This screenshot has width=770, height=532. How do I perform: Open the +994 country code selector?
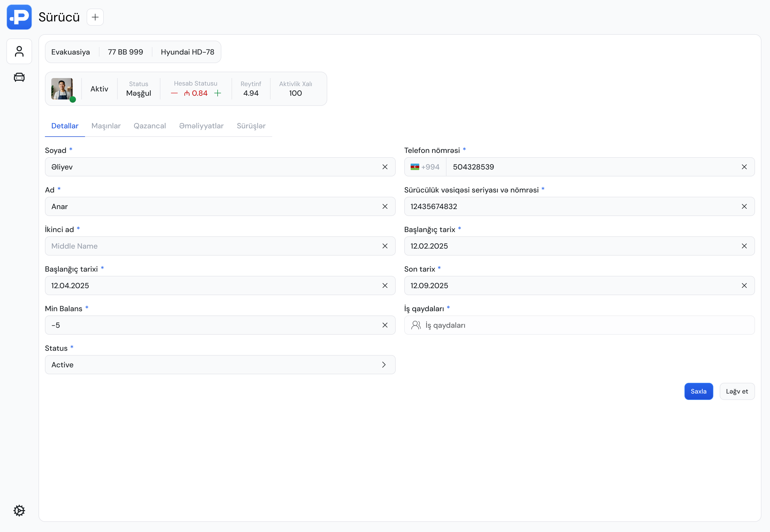pyautogui.click(x=425, y=167)
